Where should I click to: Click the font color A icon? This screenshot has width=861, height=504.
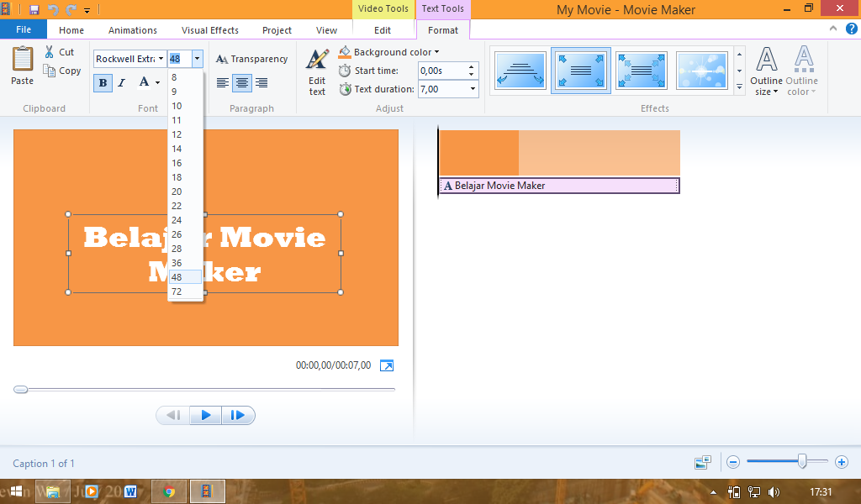144,82
